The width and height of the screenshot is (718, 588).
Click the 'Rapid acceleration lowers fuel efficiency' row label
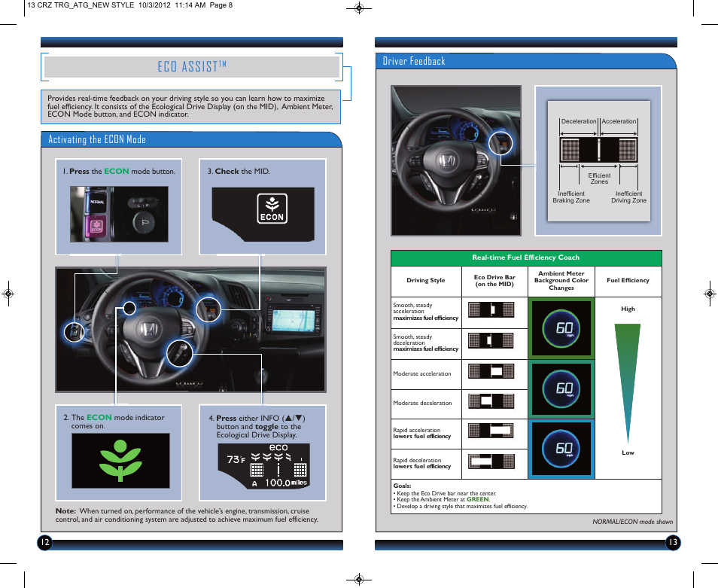[x=421, y=433]
